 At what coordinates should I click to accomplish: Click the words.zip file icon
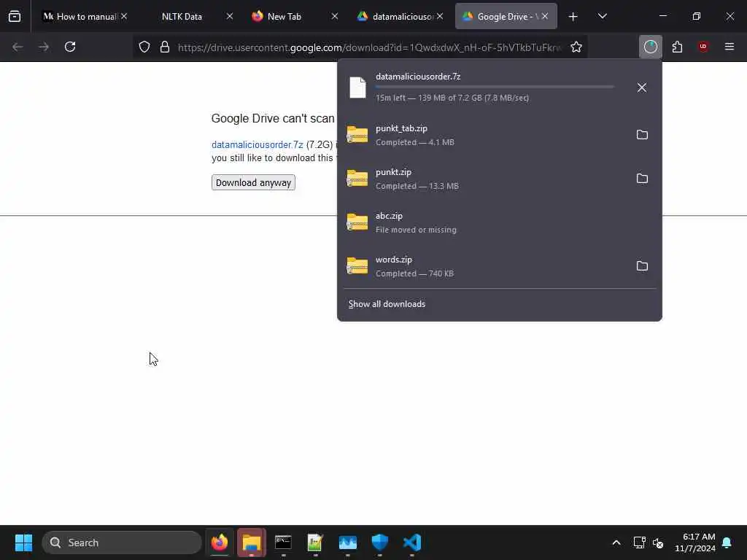[x=357, y=266]
